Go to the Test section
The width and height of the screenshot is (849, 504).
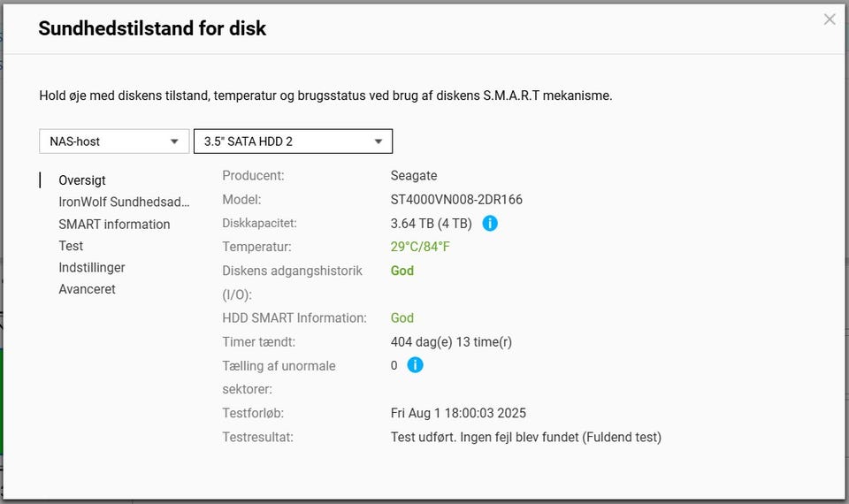tap(71, 246)
